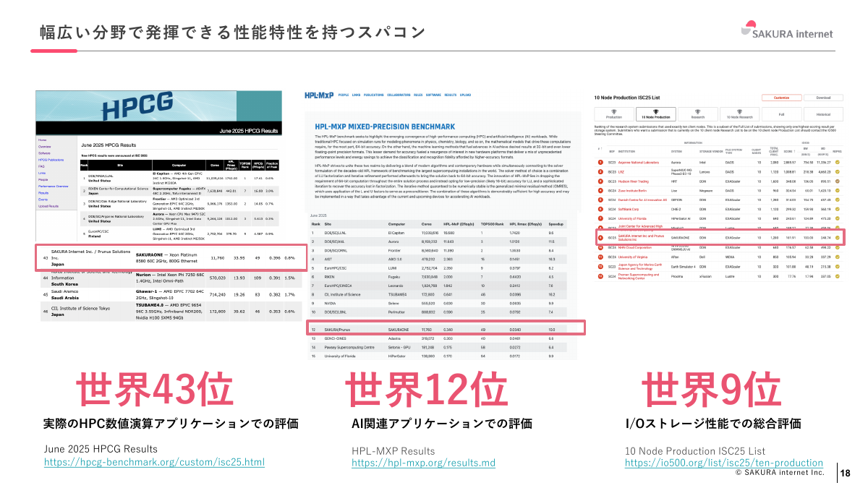The height and width of the screenshot is (488, 868).
Task: Click rank 4 badge beside Zuse Institute Berlin
Action: (x=600, y=190)
